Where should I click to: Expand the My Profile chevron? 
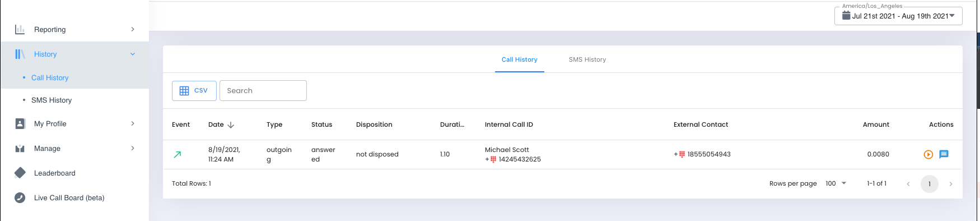(133, 123)
